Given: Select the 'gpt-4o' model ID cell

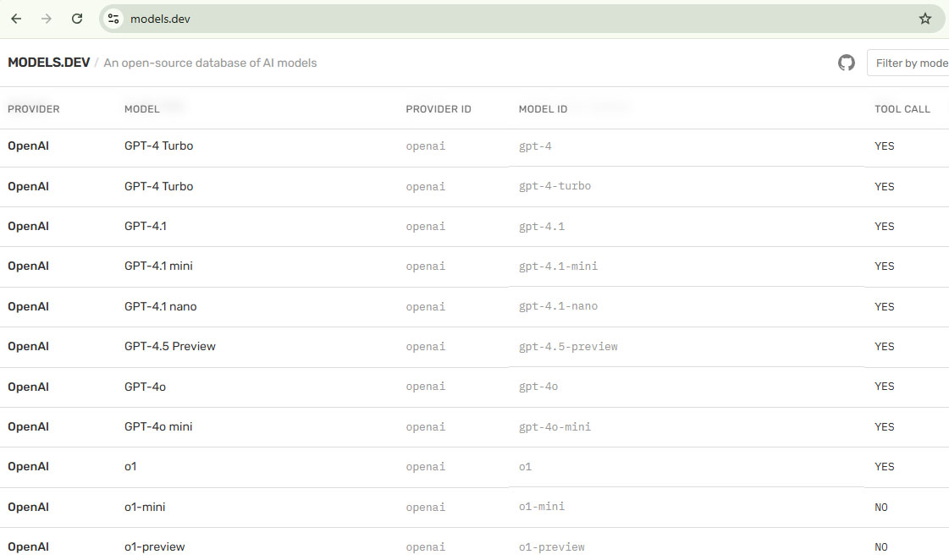Looking at the screenshot, I should point(538,387).
